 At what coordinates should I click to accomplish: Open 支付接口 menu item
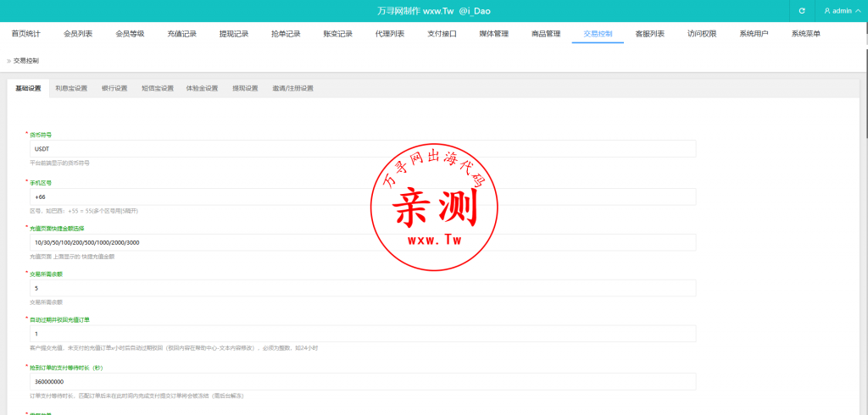(x=442, y=34)
